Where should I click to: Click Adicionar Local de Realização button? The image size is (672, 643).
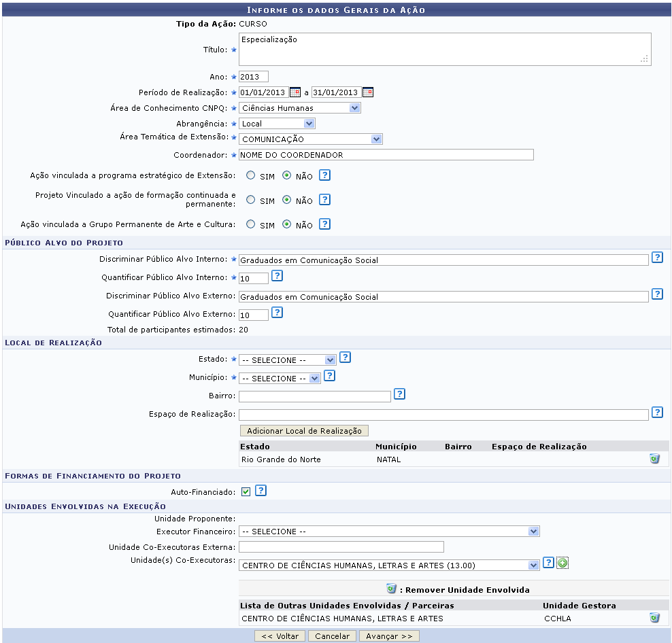point(304,430)
